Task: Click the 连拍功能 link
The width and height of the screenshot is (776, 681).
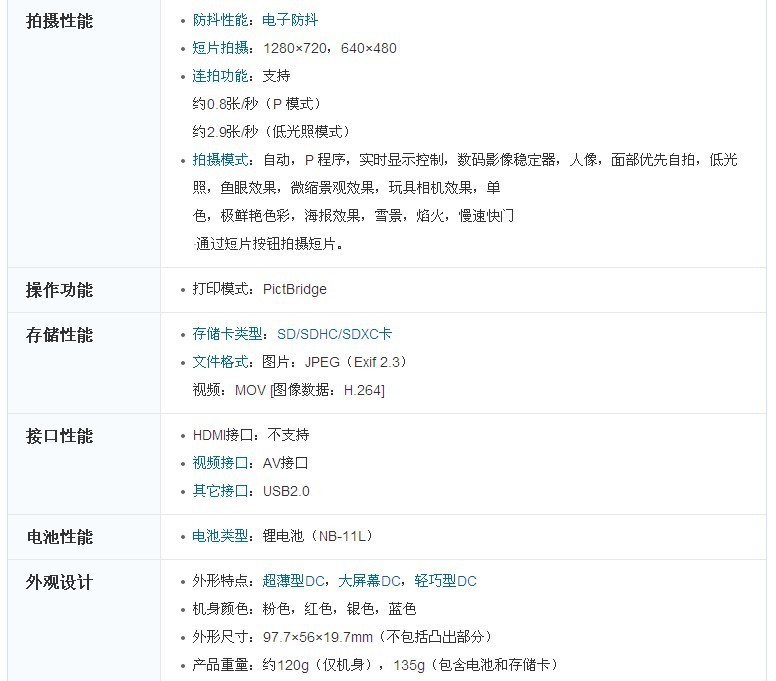Action: 220,76
